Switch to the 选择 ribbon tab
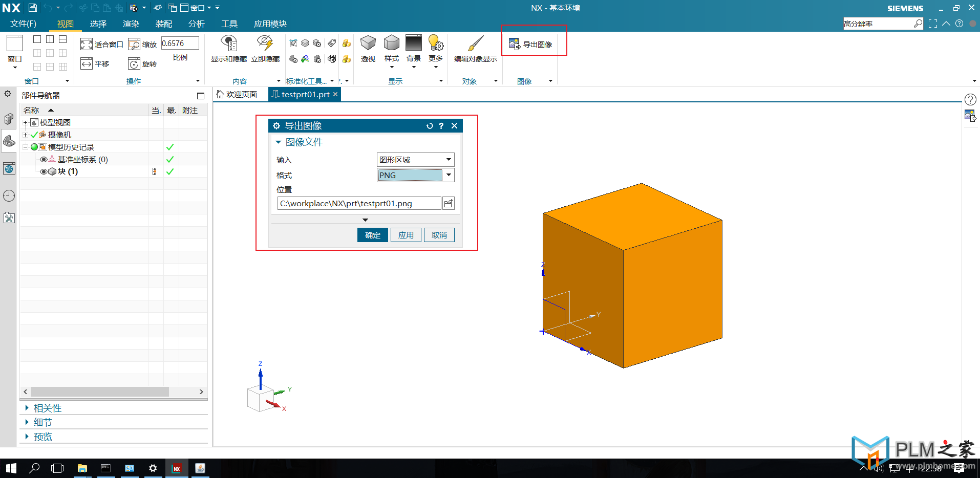 tap(98, 24)
